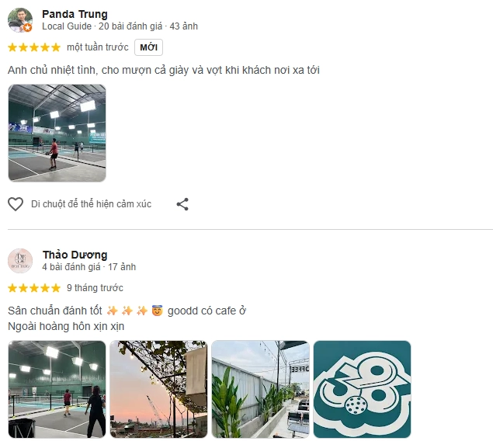Image resolution: width=493 pixels, height=448 pixels.
Task: Open Thảo Dương's profile avatar
Action: point(20,261)
